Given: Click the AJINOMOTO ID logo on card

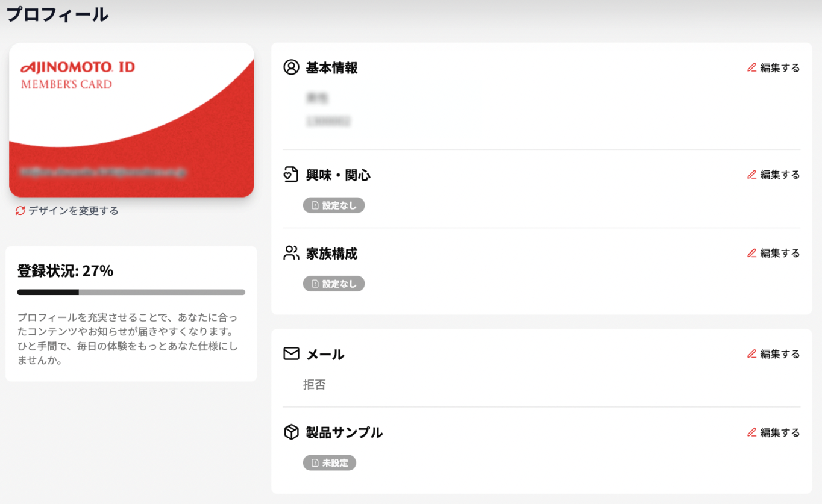Looking at the screenshot, I should (78, 67).
